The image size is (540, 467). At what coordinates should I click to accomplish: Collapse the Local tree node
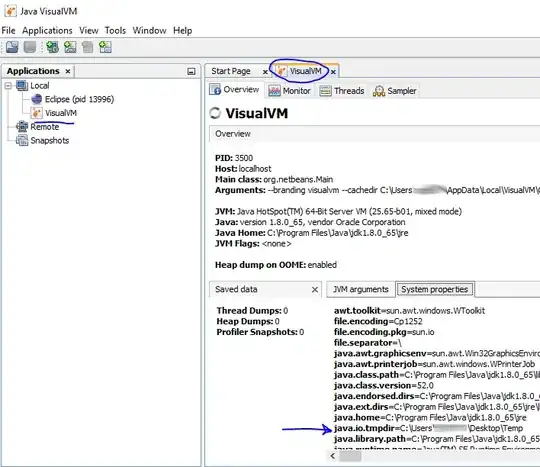click(8, 86)
